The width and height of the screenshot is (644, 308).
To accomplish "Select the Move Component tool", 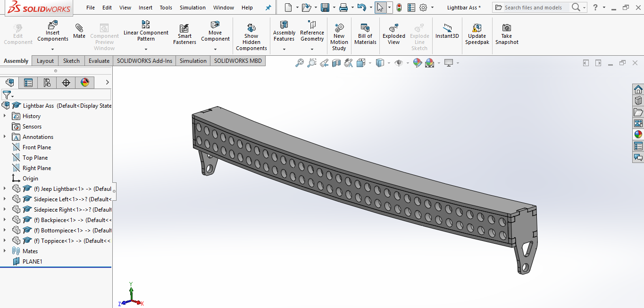I will (215, 31).
